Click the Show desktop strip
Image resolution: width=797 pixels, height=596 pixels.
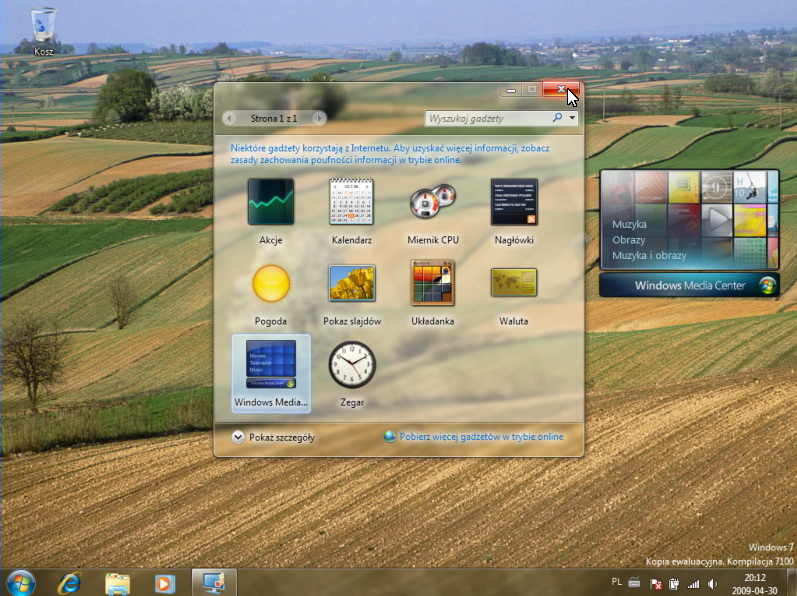(x=791, y=582)
